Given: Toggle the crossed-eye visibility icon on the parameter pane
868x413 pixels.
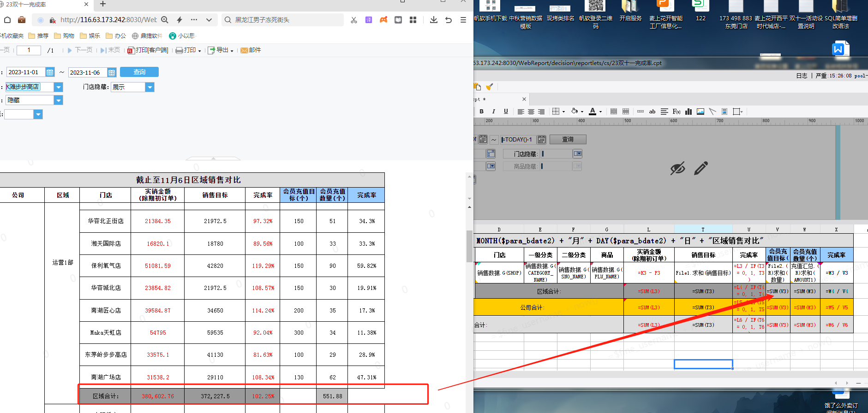Looking at the screenshot, I should point(677,168).
